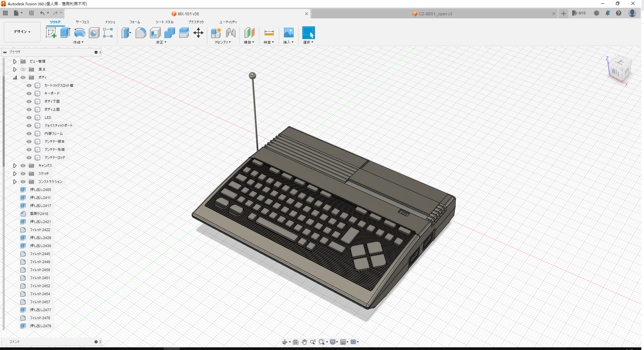
Task: Open the Create Sketch tool
Action: pyautogui.click(x=51, y=33)
